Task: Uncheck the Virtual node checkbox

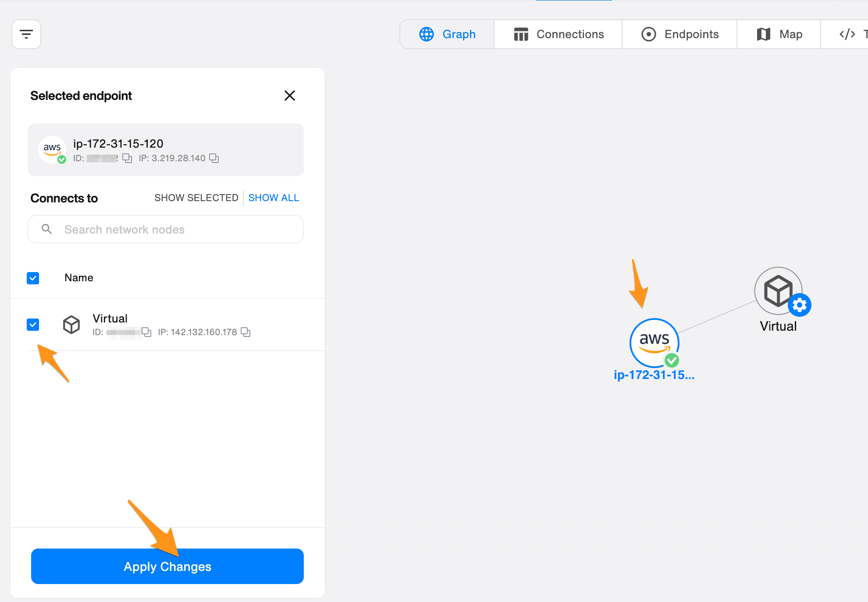Action: (x=33, y=325)
